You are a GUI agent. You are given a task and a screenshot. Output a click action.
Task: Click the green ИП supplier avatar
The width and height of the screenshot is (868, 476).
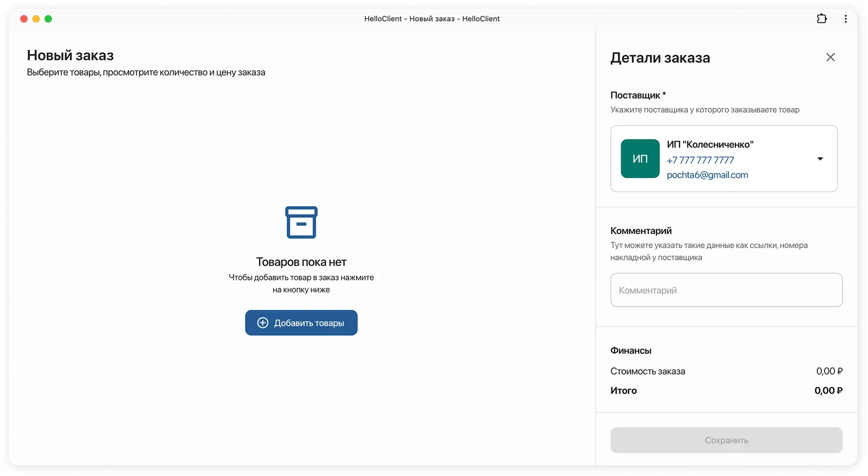tap(640, 159)
